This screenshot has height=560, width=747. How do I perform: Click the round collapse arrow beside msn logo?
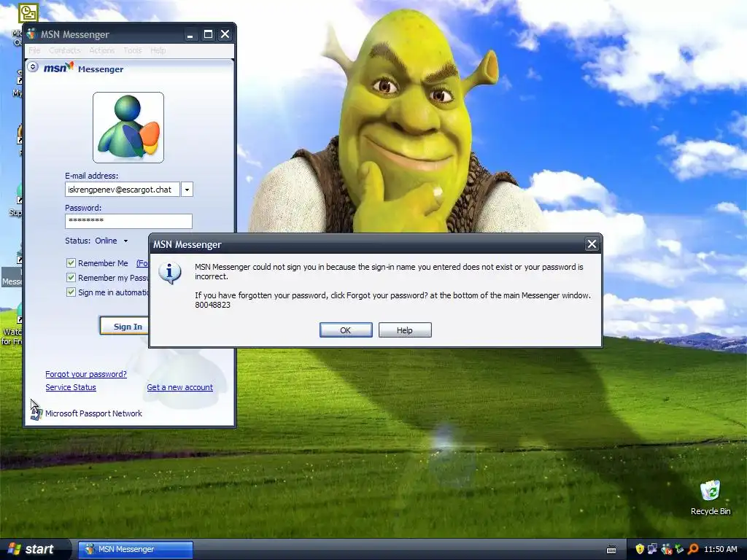[x=33, y=66]
